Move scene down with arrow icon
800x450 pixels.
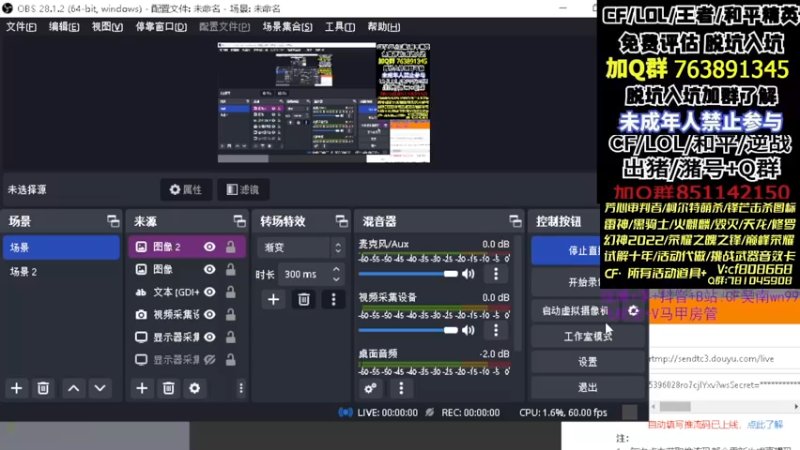(x=100, y=388)
